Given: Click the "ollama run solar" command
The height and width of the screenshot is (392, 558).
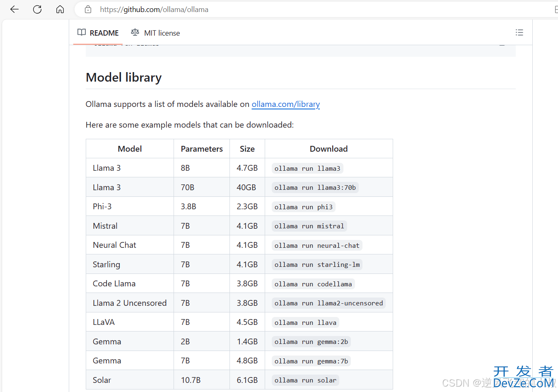Looking at the screenshot, I should (x=306, y=380).
